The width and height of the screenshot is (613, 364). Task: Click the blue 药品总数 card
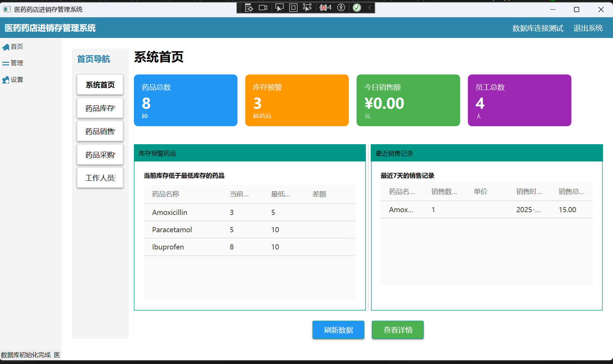186,100
